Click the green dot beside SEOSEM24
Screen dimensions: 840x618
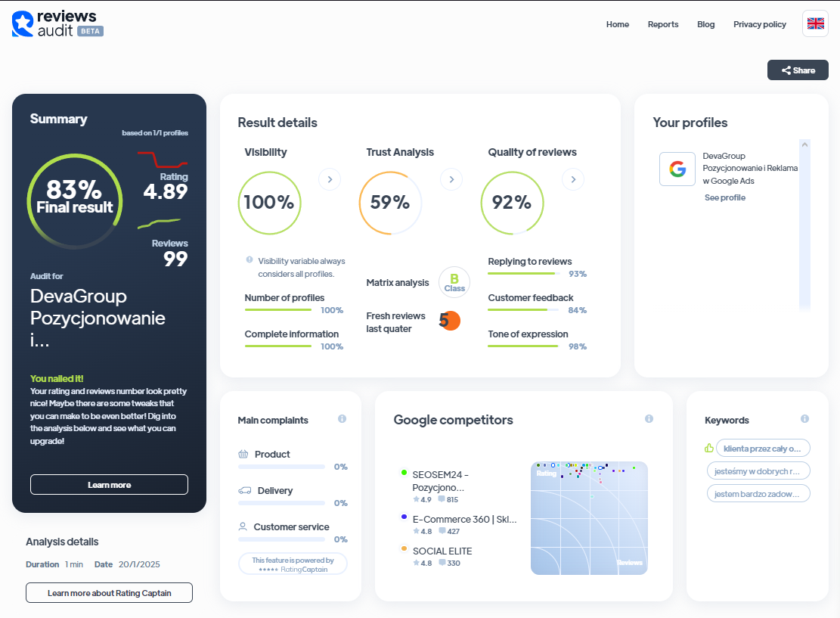[x=404, y=472]
